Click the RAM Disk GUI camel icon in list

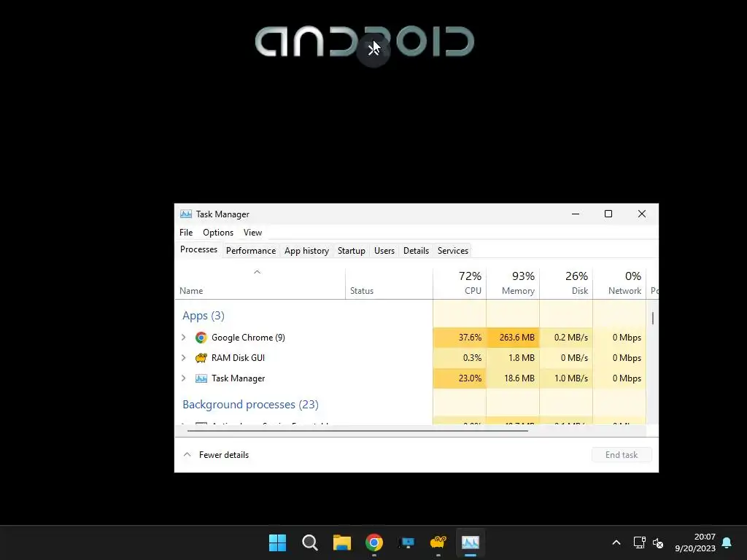point(201,358)
